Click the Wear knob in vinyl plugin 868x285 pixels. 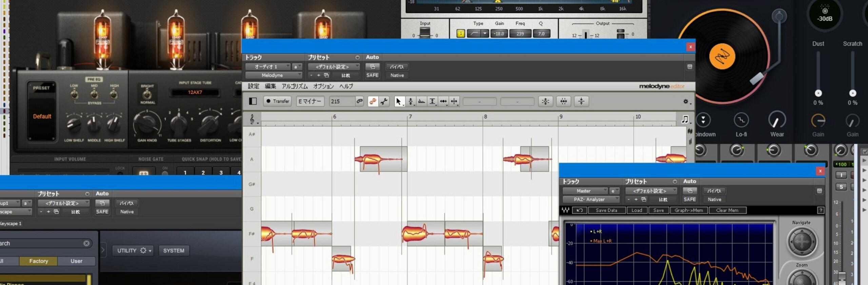coord(777,120)
